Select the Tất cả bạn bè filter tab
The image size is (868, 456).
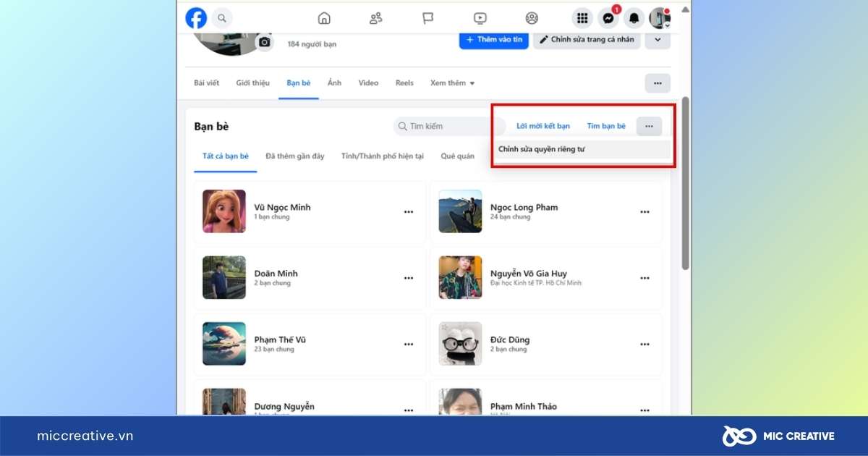(226, 156)
